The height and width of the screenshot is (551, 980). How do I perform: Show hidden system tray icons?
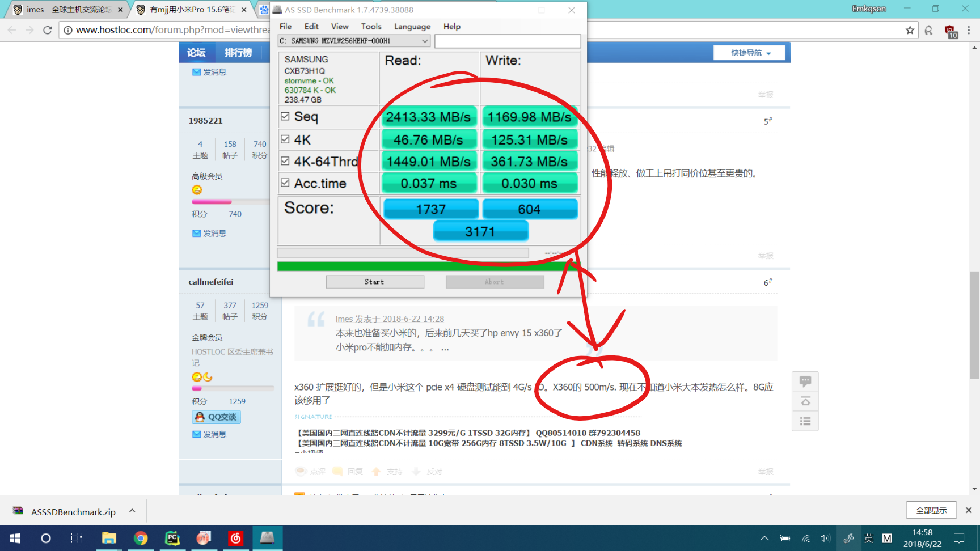click(x=764, y=538)
